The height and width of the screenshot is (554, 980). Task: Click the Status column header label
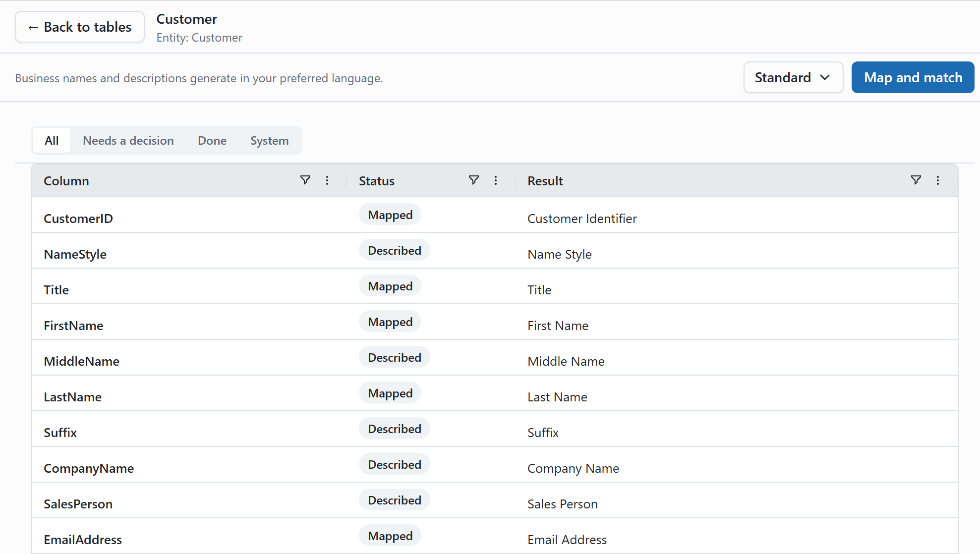coord(376,181)
